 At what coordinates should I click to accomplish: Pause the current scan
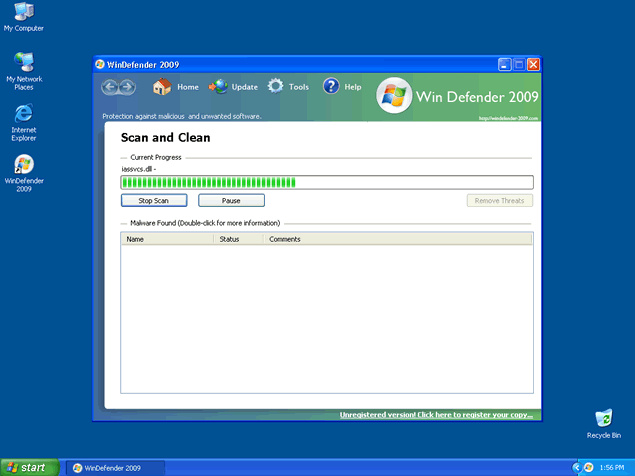pyautogui.click(x=231, y=201)
